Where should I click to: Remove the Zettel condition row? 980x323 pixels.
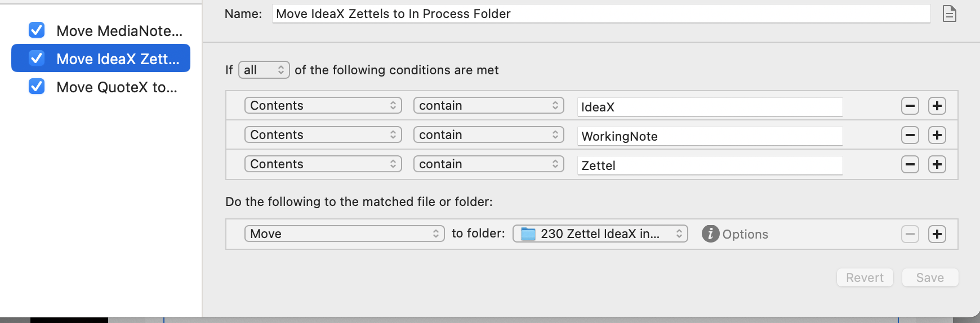(x=910, y=164)
